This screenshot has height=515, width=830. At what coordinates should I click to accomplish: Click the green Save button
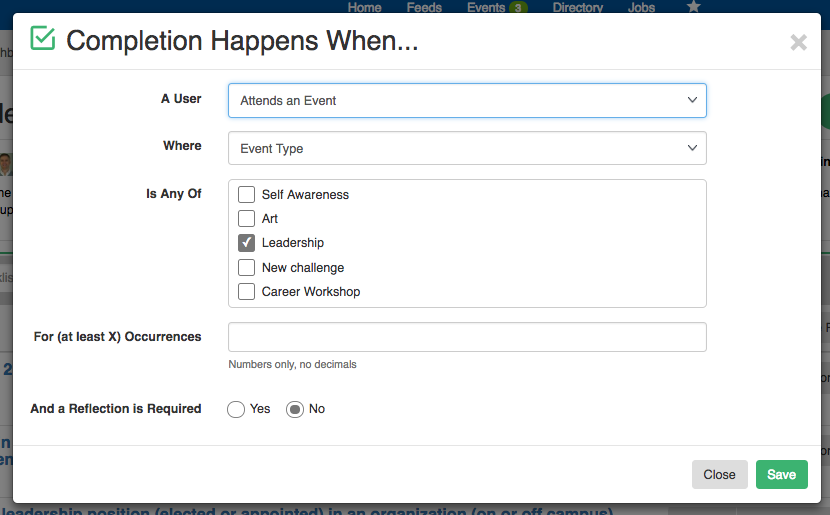[781, 474]
